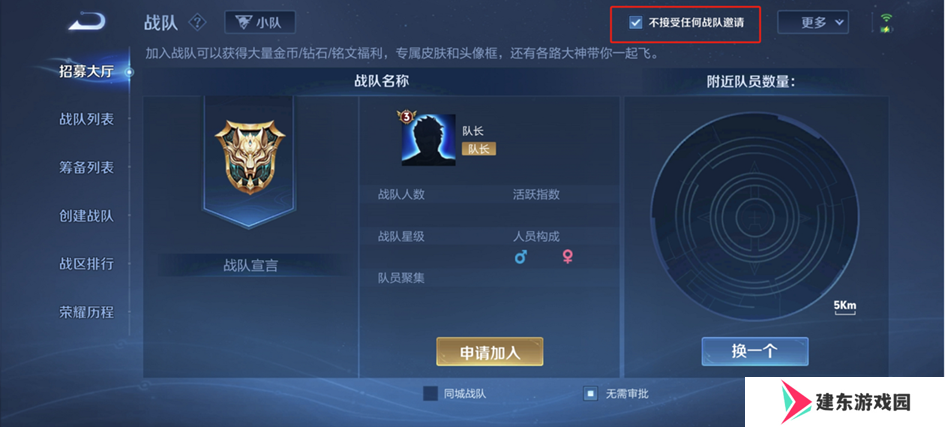Viewport: 945px width, 427px height.
Task: Uncheck 不接受任何战队邀请 checkbox
Action: tap(635, 23)
